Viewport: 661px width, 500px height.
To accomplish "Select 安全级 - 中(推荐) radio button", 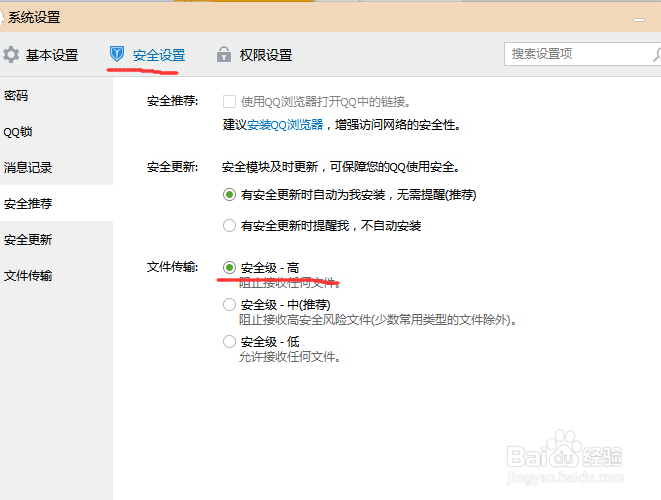I will pyautogui.click(x=229, y=304).
